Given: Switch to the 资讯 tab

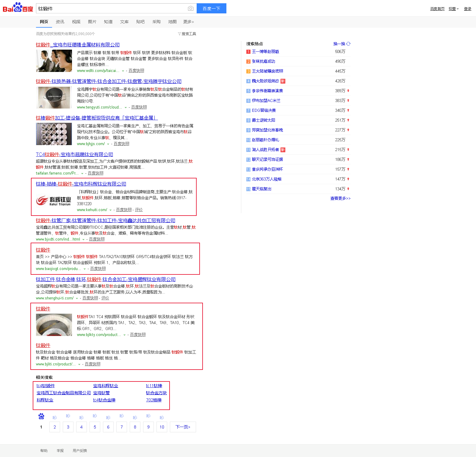Looking at the screenshot, I should coord(60,22).
